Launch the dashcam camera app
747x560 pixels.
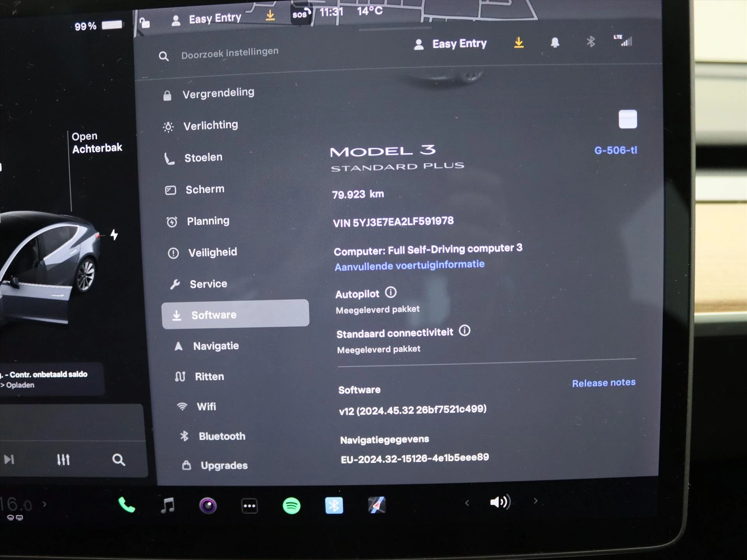click(x=208, y=506)
